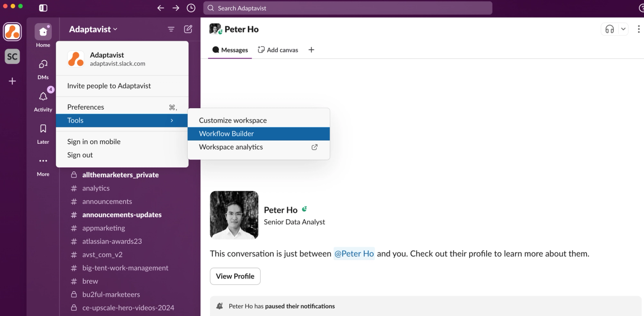The height and width of the screenshot is (316, 644).
Task: Open history clock icon
Action: (x=191, y=8)
